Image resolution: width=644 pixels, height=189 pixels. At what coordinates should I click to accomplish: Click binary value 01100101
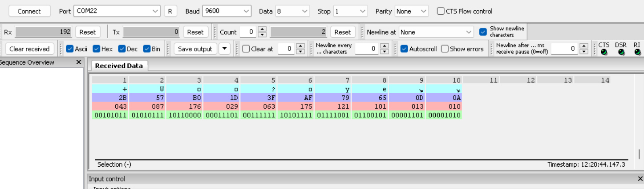[370, 115]
